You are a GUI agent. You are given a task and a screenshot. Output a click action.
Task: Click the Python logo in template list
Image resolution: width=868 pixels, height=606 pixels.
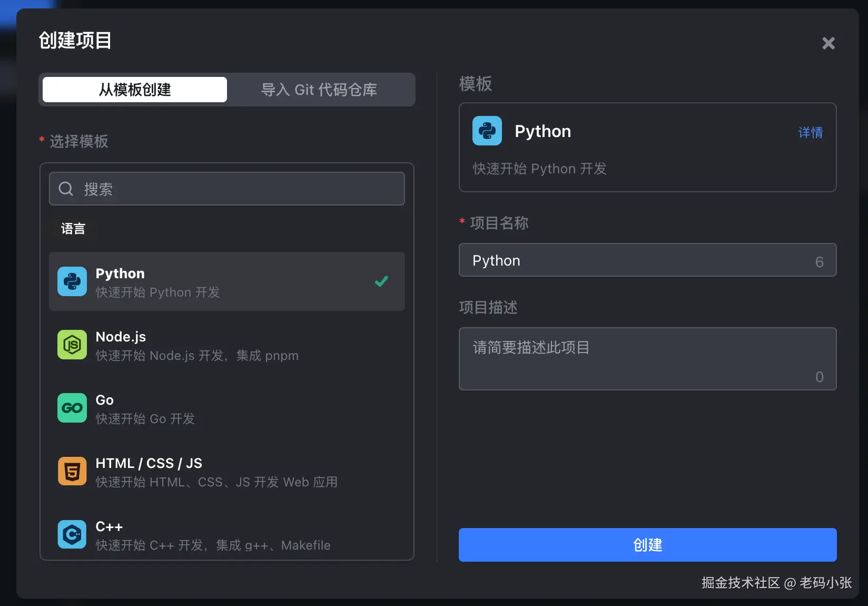72,281
